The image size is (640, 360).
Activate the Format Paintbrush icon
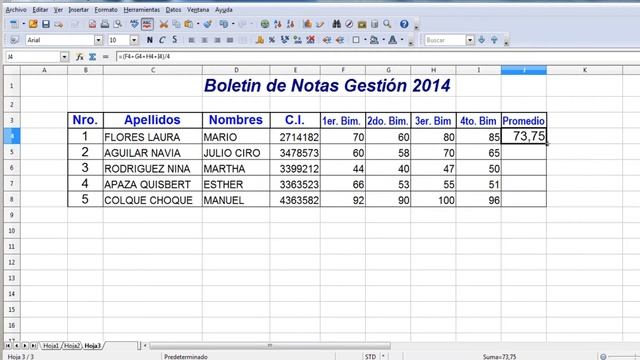pyautogui.click(x=208, y=24)
